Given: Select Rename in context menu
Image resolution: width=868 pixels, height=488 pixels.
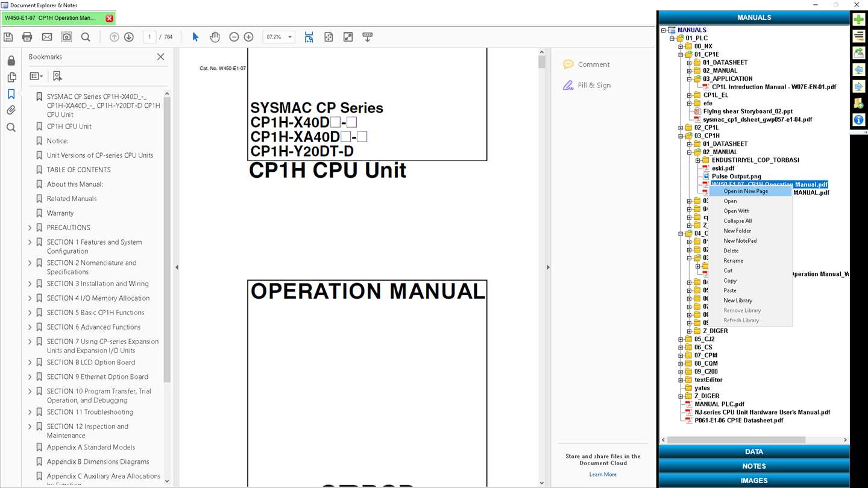Looking at the screenshot, I should tap(750, 261).
